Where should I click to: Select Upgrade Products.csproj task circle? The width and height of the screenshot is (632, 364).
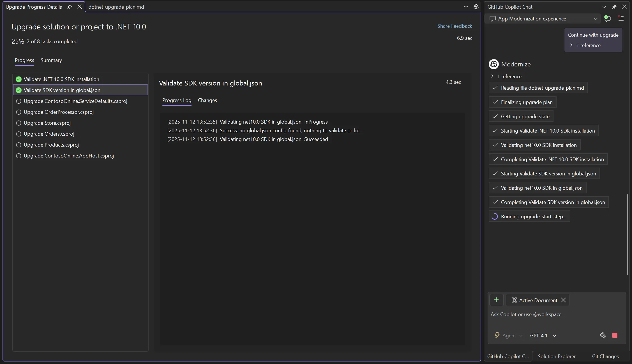tap(19, 145)
